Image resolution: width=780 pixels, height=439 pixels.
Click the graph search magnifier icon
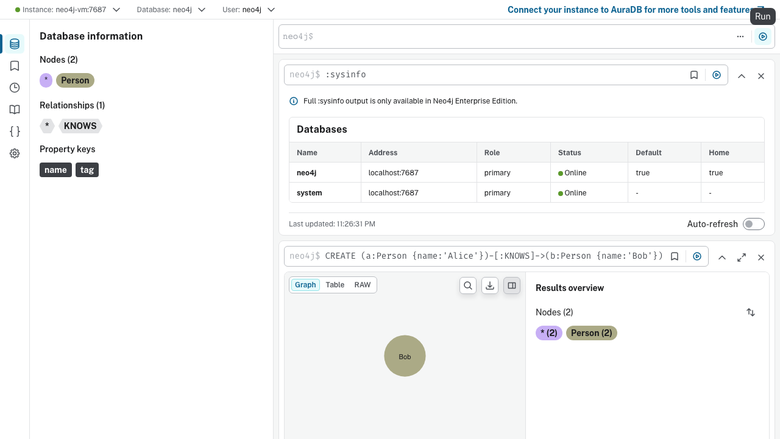(468, 285)
